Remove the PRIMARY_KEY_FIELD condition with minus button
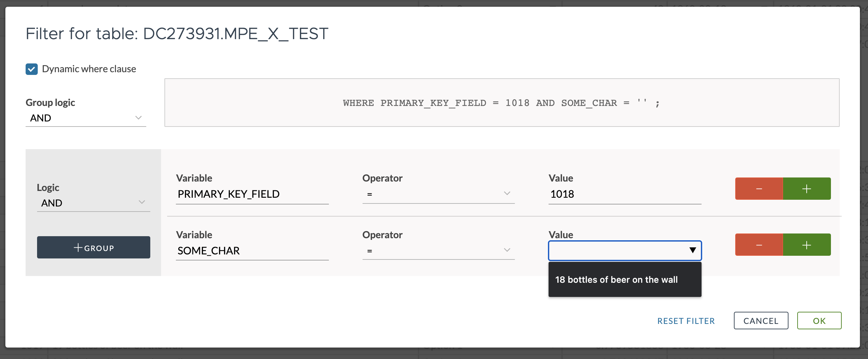 coord(759,189)
